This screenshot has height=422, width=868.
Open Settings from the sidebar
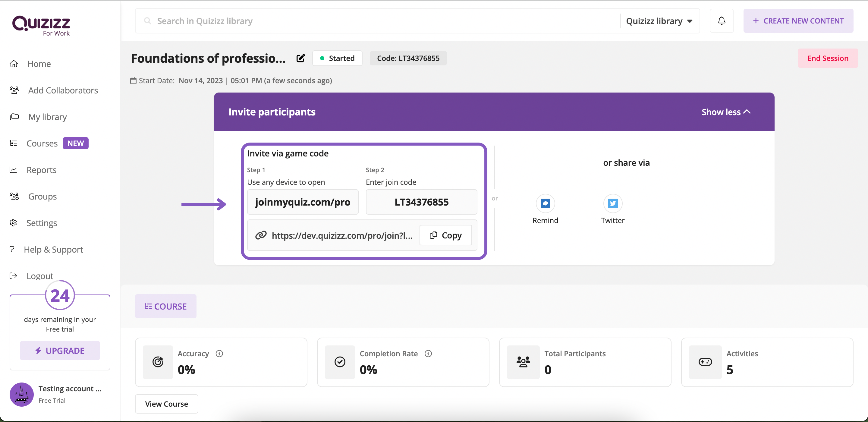click(42, 223)
